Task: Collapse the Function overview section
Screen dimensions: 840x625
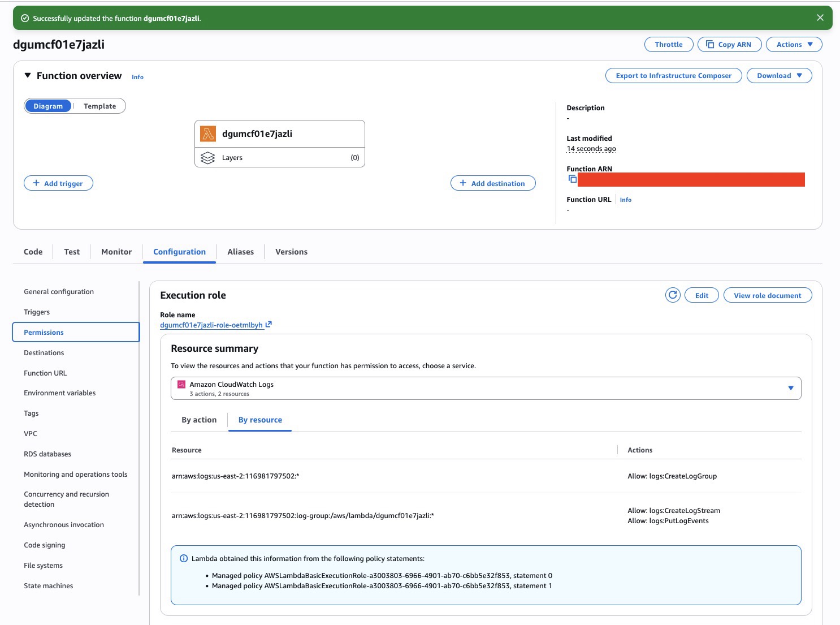Action: pos(28,76)
